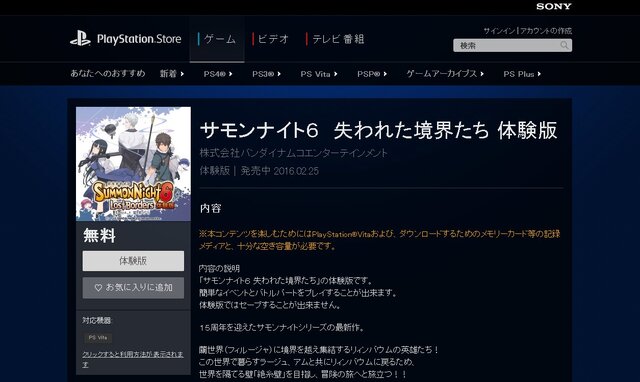640x382 pixels.
Task: Click publisher 株式会社バンダイナムコエンターテインメント text
Action: coord(293,153)
